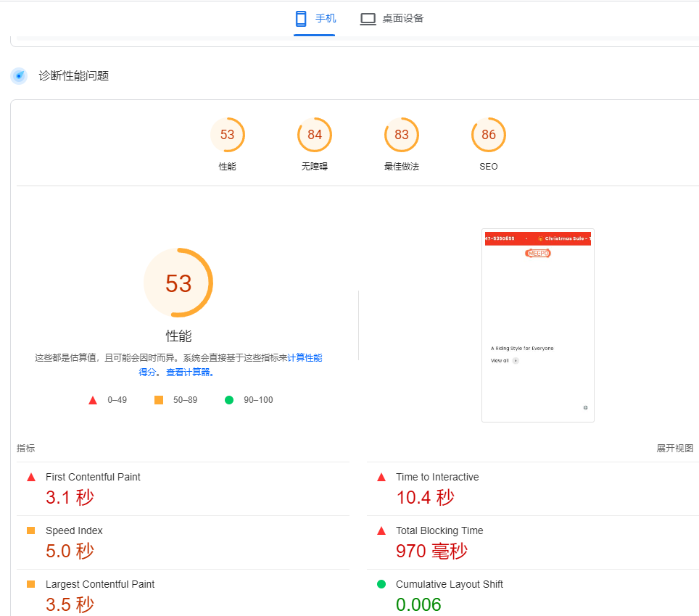Click the Cumulative Layout Shift green circle
699x616 pixels.
[x=381, y=584]
